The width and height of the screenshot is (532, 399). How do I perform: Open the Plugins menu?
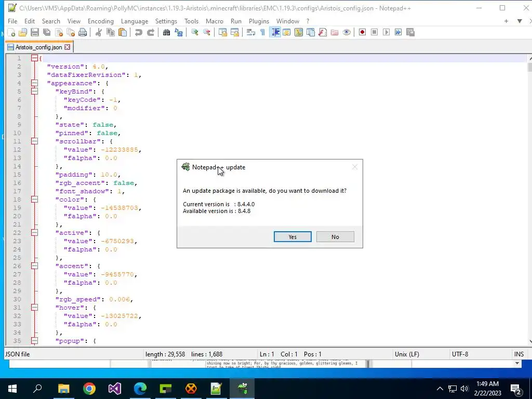pos(259,21)
